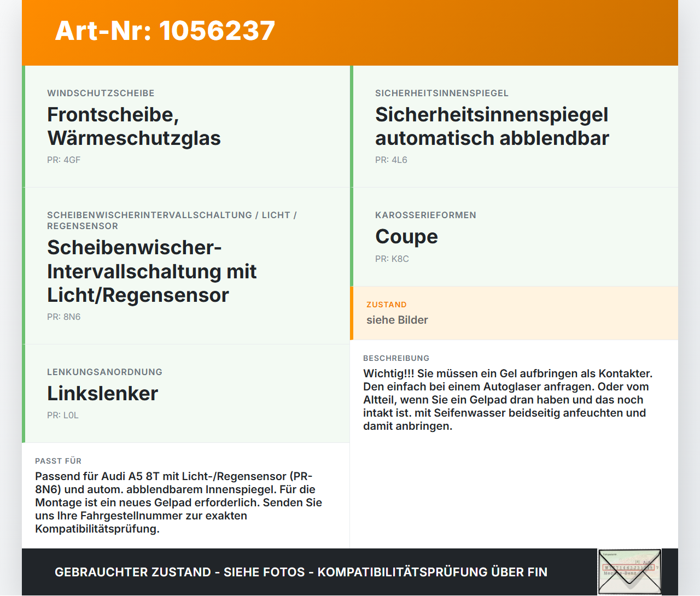This screenshot has width=700, height=596.
Task: Click the SICHERHEITSINNENSPIEGEL category label
Action: tap(442, 93)
